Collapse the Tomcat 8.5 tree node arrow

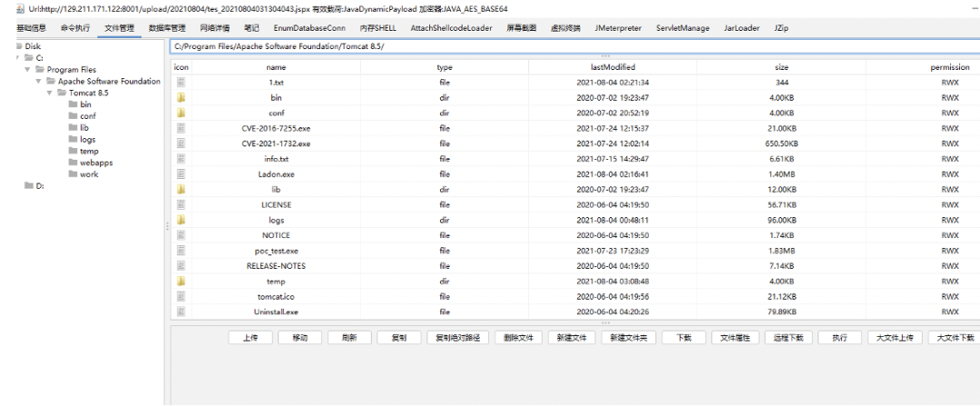coord(50,93)
